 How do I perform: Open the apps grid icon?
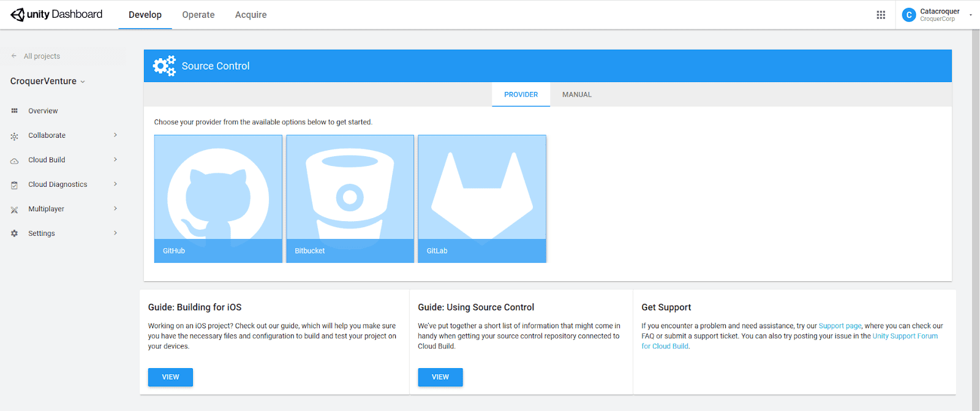(881, 15)
